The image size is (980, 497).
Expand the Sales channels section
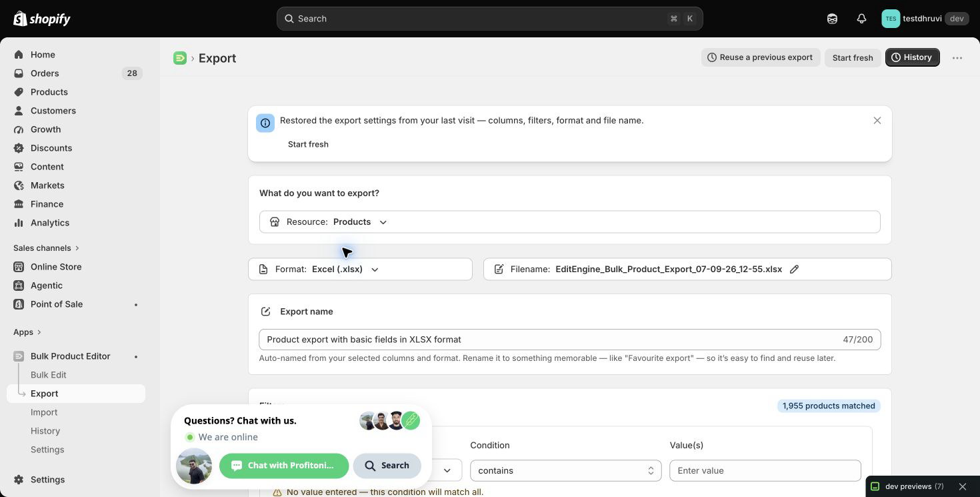[47, 248]
